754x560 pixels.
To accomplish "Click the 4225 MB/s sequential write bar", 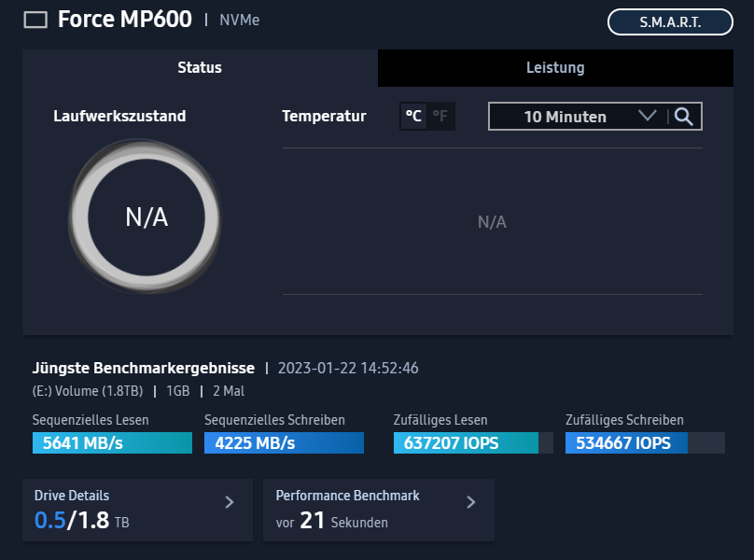I will tap(284, 443).
